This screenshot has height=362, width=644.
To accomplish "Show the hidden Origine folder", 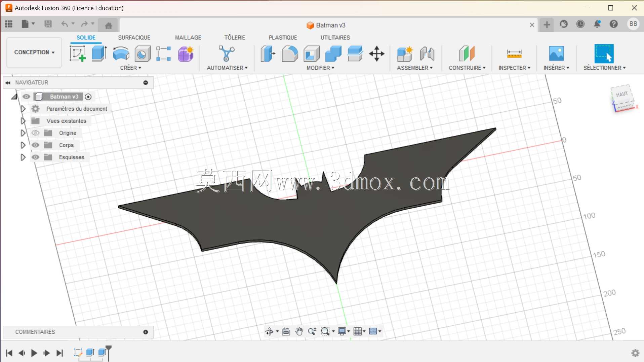I will coord(35,133).
